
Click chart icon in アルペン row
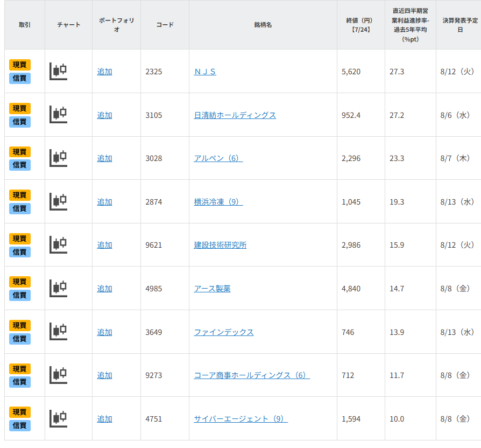(x=58, y=158)
